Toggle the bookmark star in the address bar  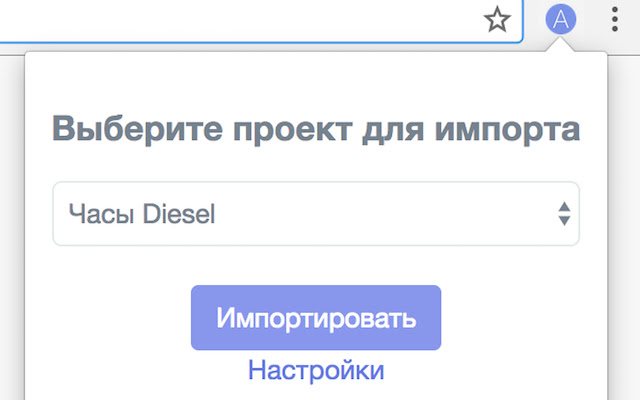(497, 20)
